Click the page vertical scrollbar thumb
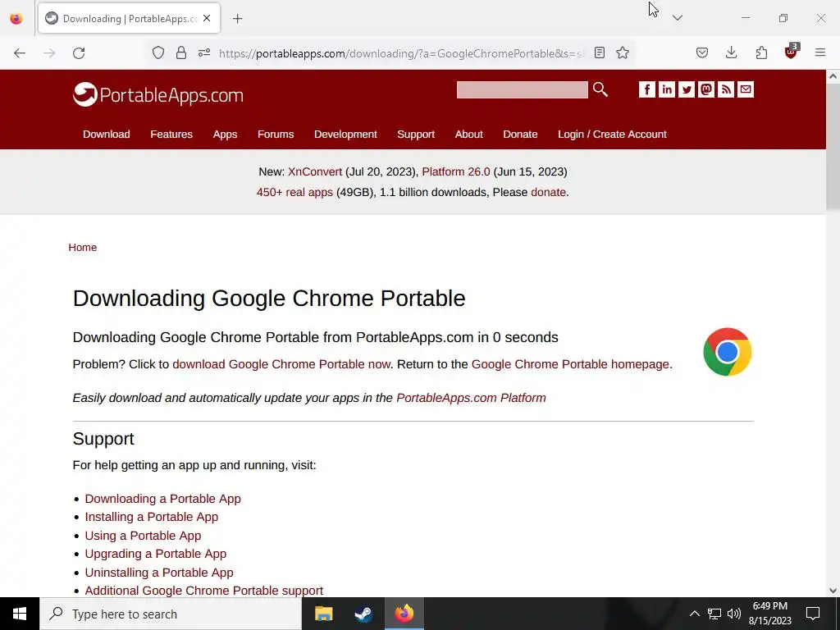Viewport: 840px width, 630px height. (833, 146)
